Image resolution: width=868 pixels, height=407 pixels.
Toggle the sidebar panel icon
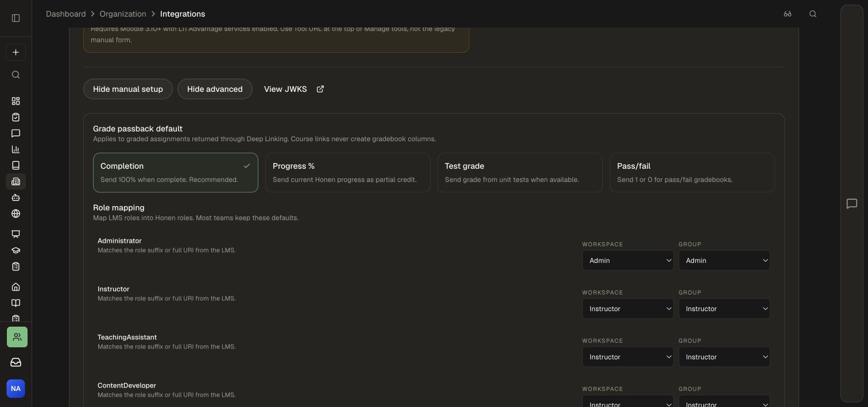(x=15, y=18)
